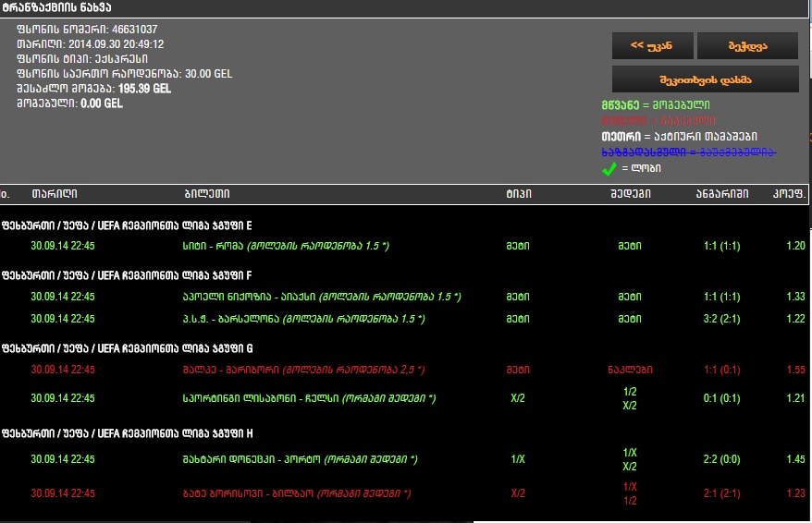Image resolution: width=812 pixels, height=523 pixels.
Task: Click the UEFA Champions League ჯგუფი H header
Action: click(128, 433)
